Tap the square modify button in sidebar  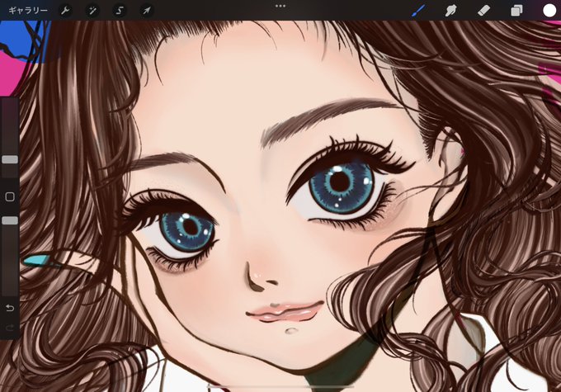(10, 196)
